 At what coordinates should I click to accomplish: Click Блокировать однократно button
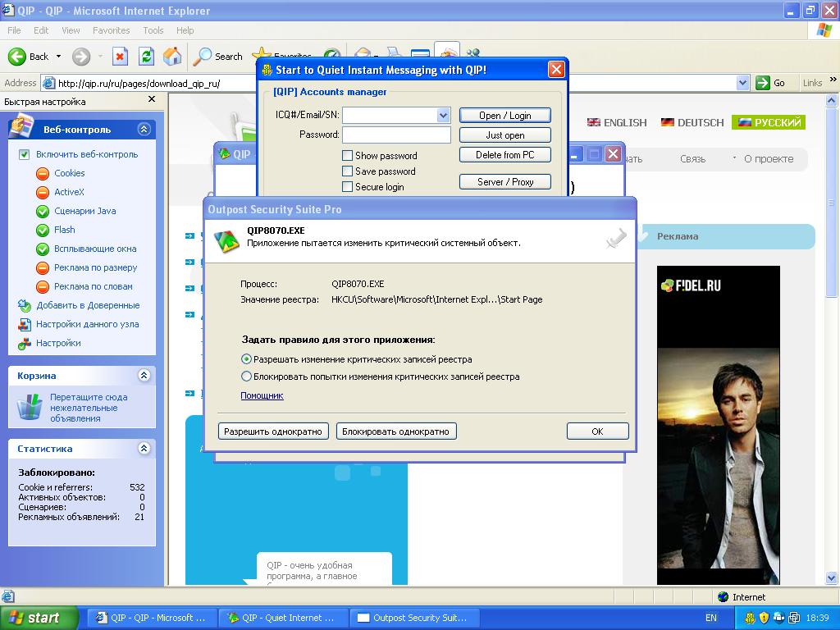pos(396,431)
